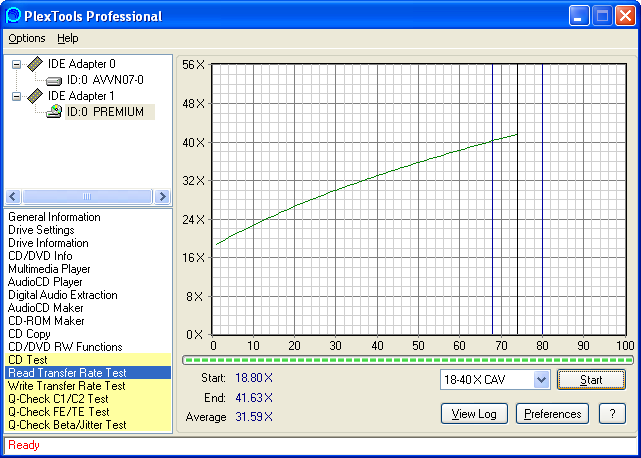Close the PlexTools Professional window
Screen dimensions: 641x458
625,16
